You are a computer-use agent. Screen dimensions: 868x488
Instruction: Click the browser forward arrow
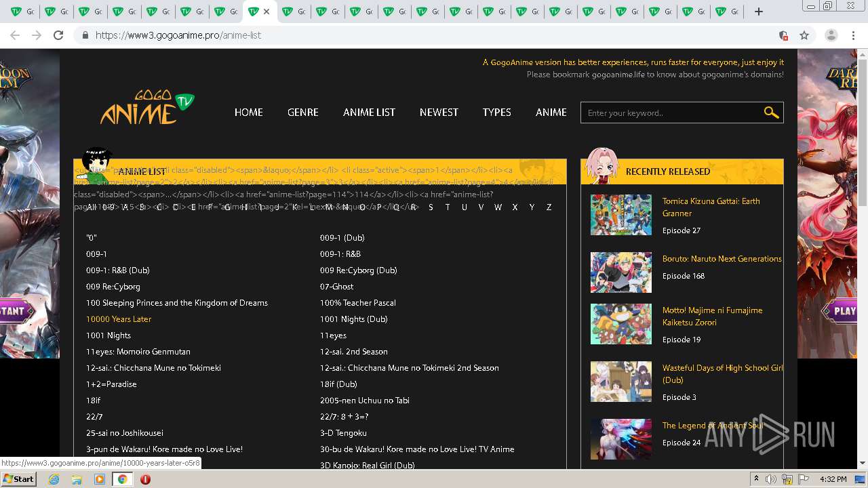point(37,35)
